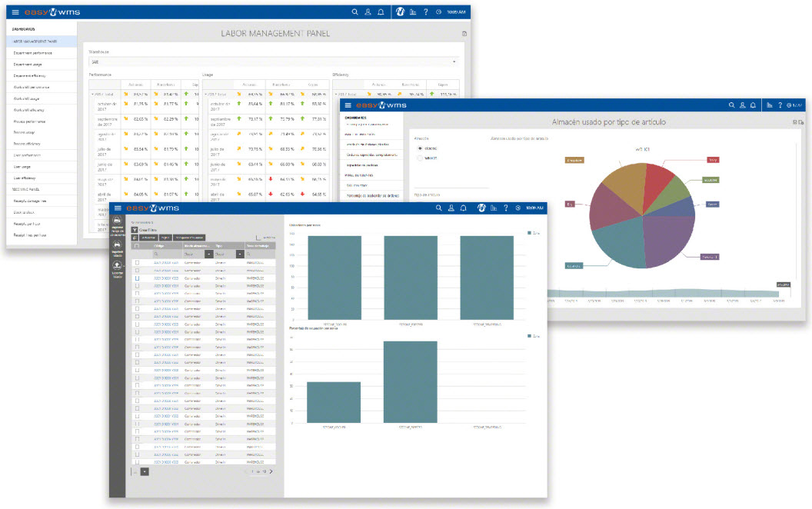
Task: Click the filter funnel icon beside Crear Filtro
Action: pyautogui.click(x=135, y=229)
